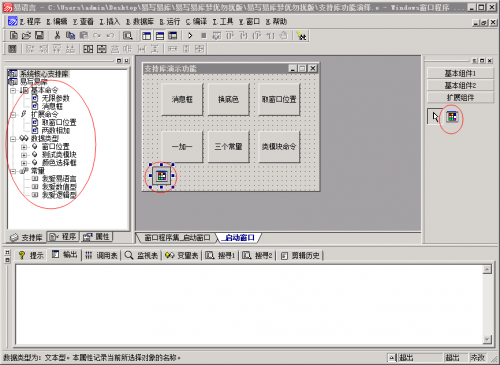
Task: Open the 剪辑历史 bottom tab
Action: 300,255
